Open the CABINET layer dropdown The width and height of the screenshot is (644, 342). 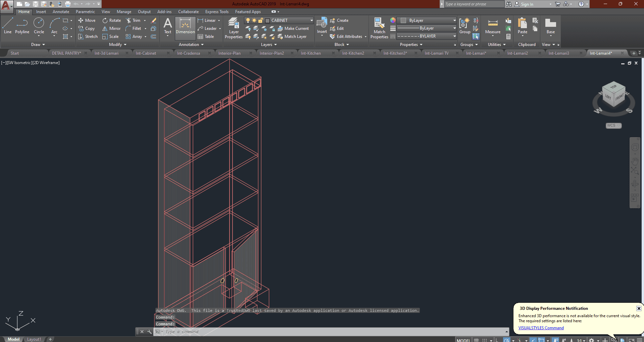coord(311,20)
